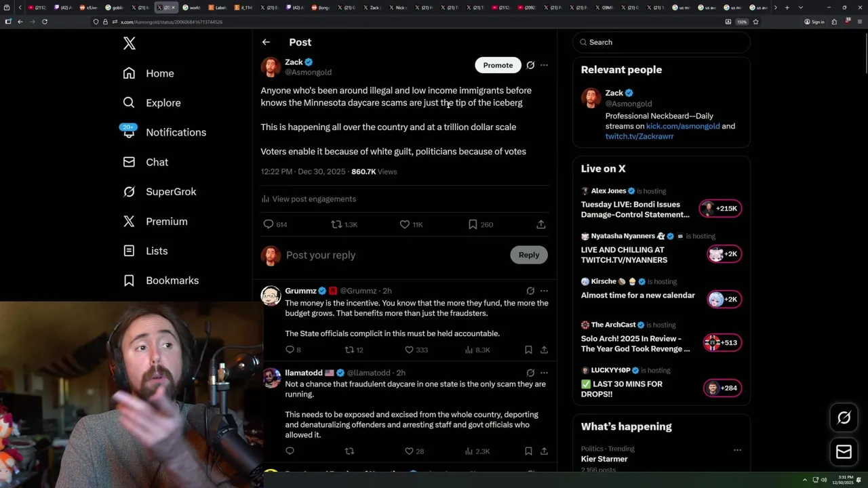Bookmark the page with the star icon
This screenshot has width=868, height=488.
pos(755,22)
